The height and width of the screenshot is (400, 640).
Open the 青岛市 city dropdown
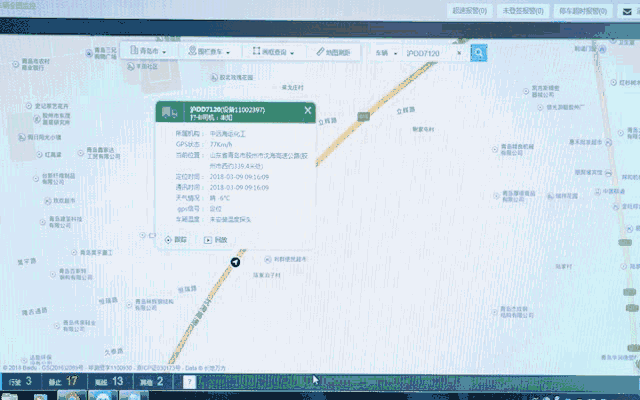pos(148,51)
